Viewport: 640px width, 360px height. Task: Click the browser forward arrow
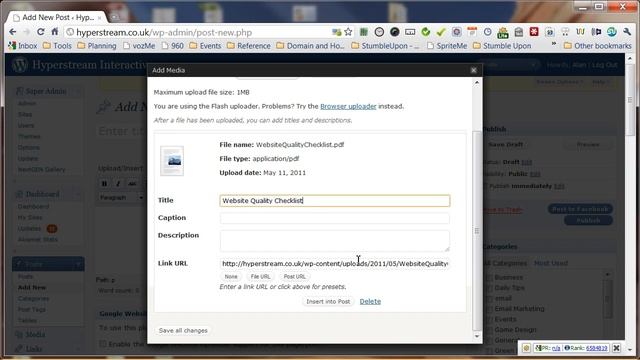[x=27, y=32]
